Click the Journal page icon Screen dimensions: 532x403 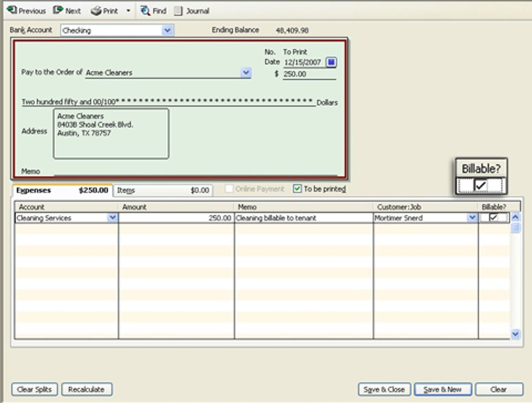pos(178,11)
